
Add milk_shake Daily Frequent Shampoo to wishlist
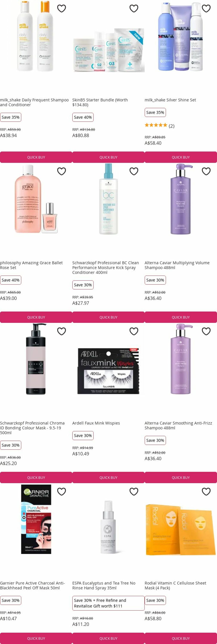61,9
